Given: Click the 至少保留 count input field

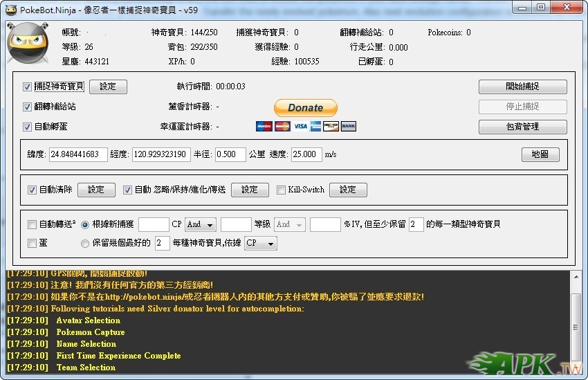Looking at the screenshot, I should click(416, 224).
